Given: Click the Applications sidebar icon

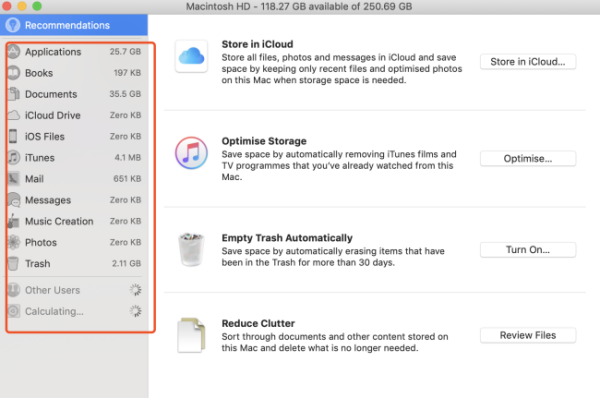Looking at the screenshot, I should click(13, 52).
